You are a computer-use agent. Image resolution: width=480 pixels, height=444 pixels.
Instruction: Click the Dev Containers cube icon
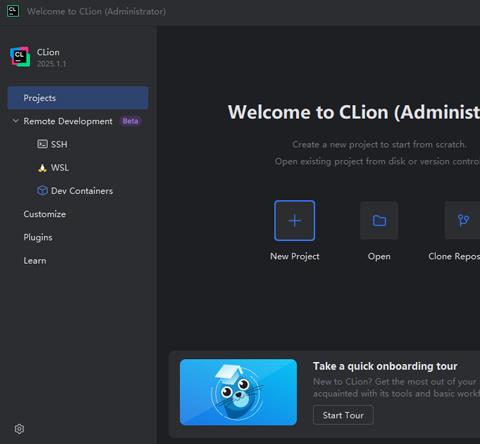(x=42, y=191)
